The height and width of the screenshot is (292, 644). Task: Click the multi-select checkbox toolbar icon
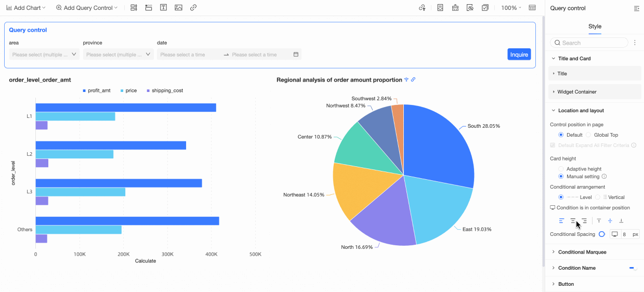click(x=485, y=8)
